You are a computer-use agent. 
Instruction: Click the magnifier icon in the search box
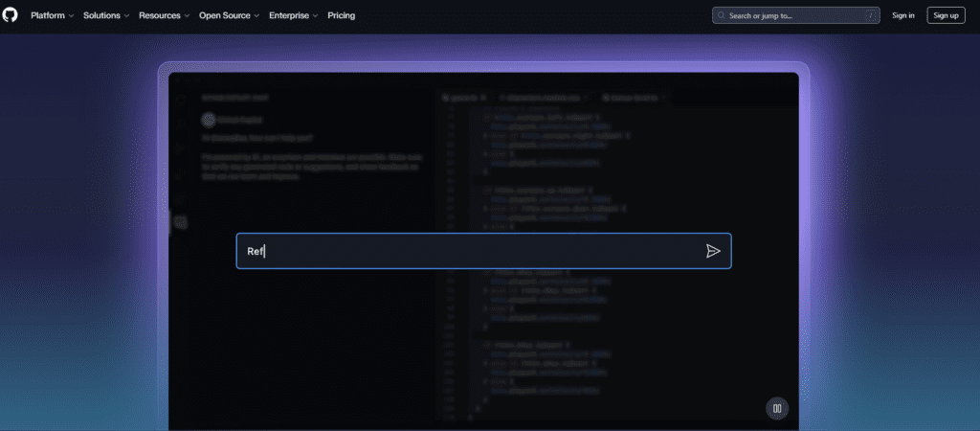click(x=722, y=16)
